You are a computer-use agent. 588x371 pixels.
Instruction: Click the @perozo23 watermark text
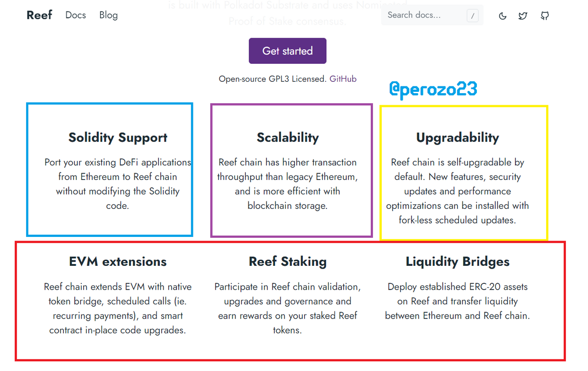(433, 89)
